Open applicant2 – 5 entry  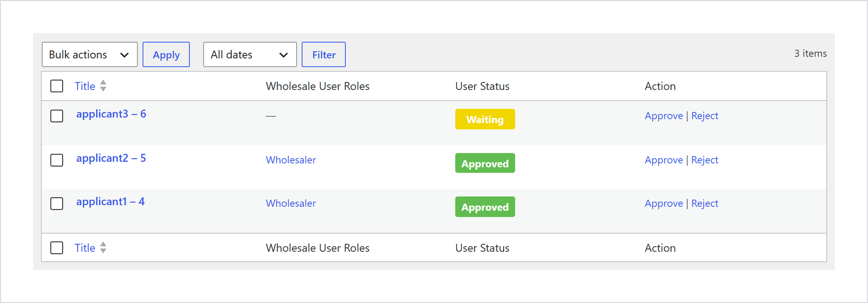pyautogui.click(x=111, y=158)
